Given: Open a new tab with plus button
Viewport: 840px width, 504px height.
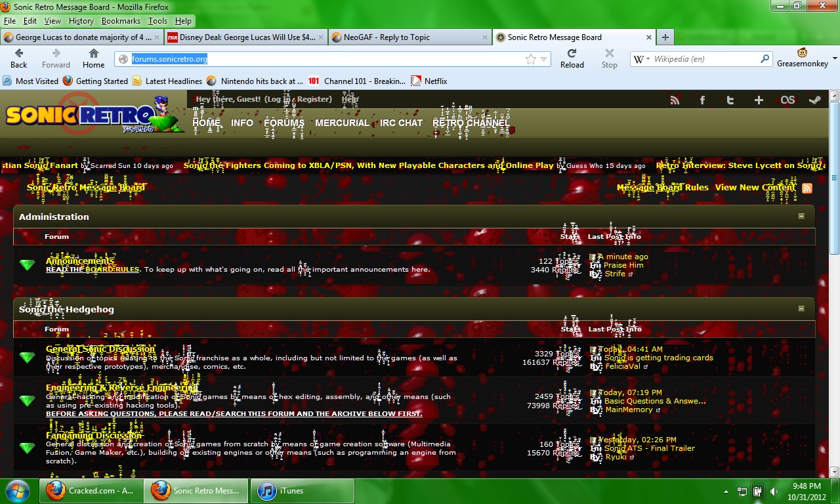Looking at the screenshot, I should point(665,37).
